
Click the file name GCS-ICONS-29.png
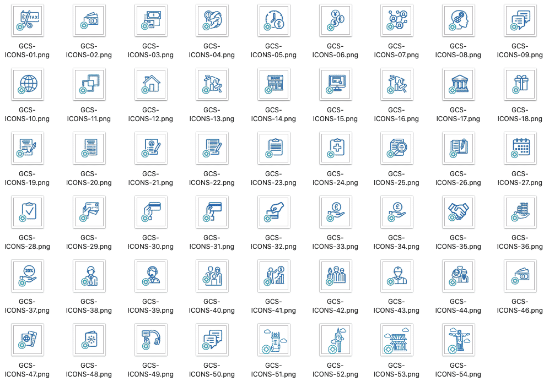(89, 242)
